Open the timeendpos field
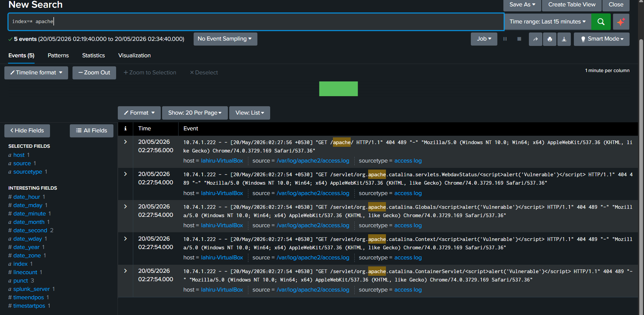Screen dimensions: 644x315 (29, 298)
